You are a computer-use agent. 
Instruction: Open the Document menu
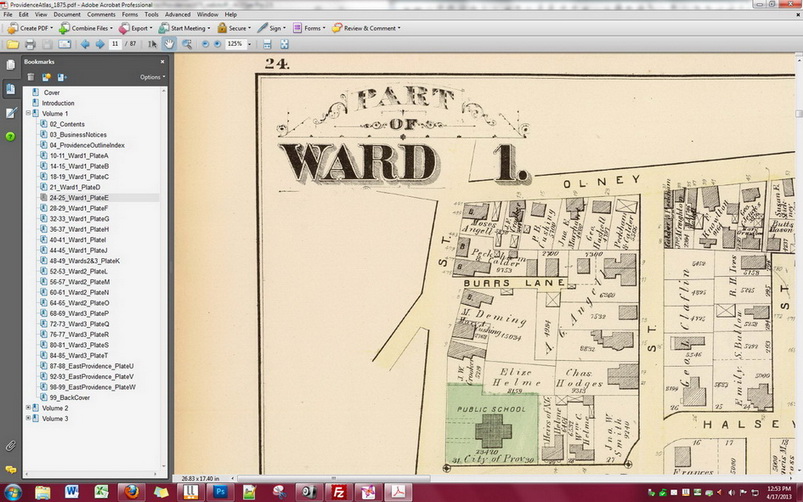pyautogui.click(x=67, y=14)
